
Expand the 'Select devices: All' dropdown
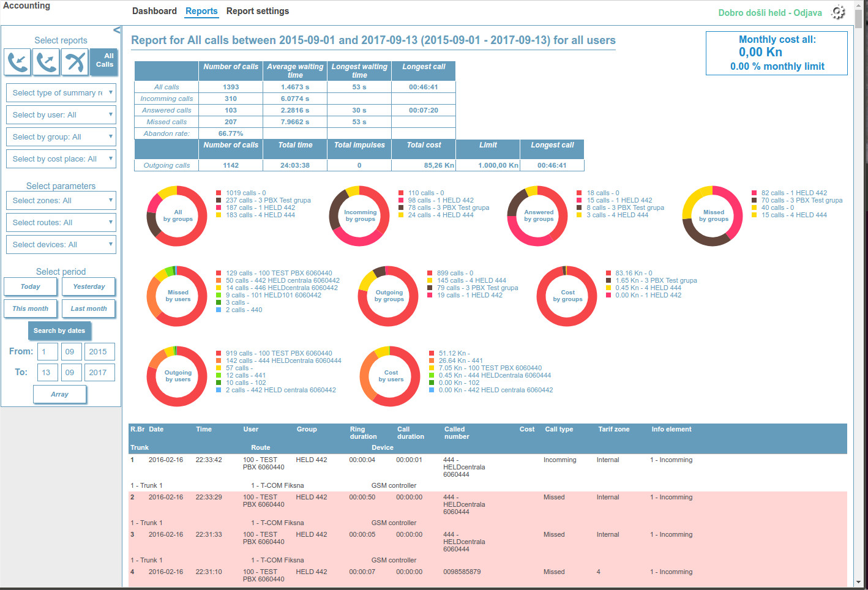[x=61, y=245]
